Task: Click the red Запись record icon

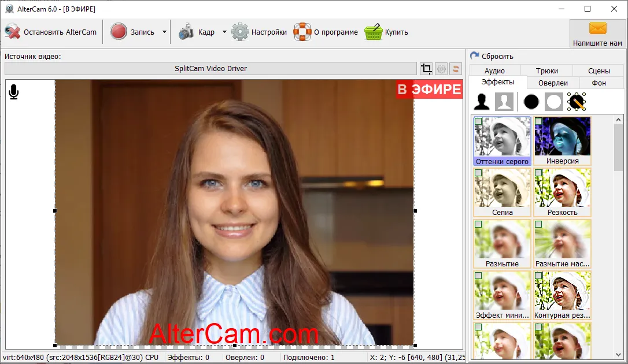Action: [119, 32]
